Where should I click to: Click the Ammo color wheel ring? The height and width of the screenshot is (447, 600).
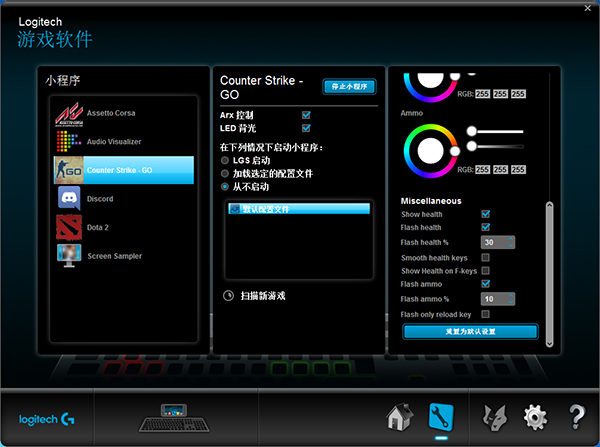point(430,150)
